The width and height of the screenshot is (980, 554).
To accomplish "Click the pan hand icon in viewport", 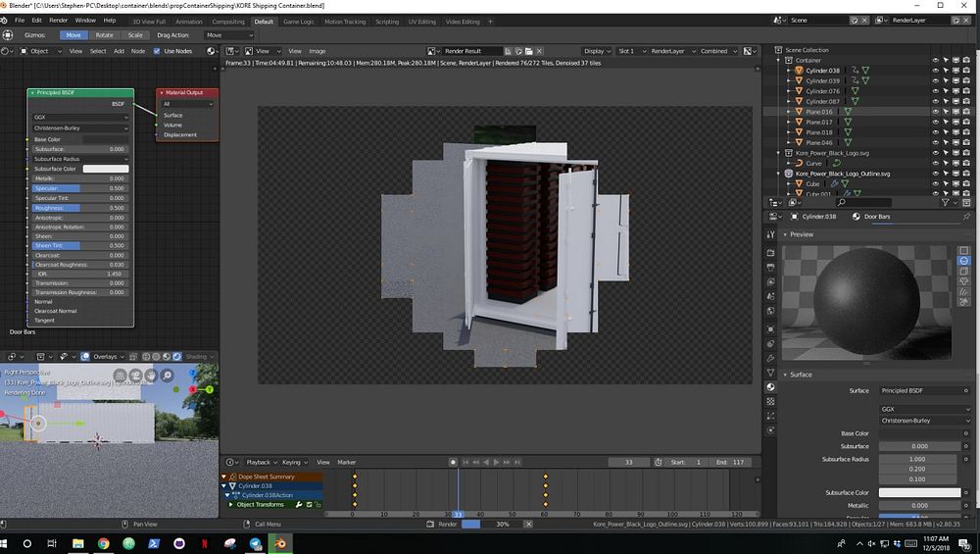I will (x=151, y=376).
